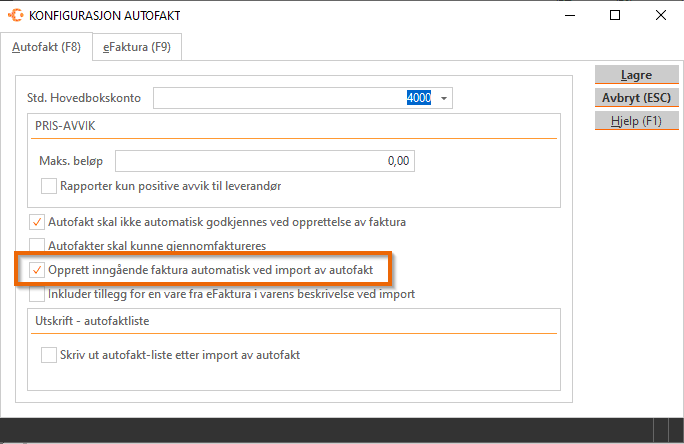Image resolution: width=684 pixels, height=444 pixels.
Task: Untick Opprett inngående faktura automatisk checkbox
Action: 37,270
